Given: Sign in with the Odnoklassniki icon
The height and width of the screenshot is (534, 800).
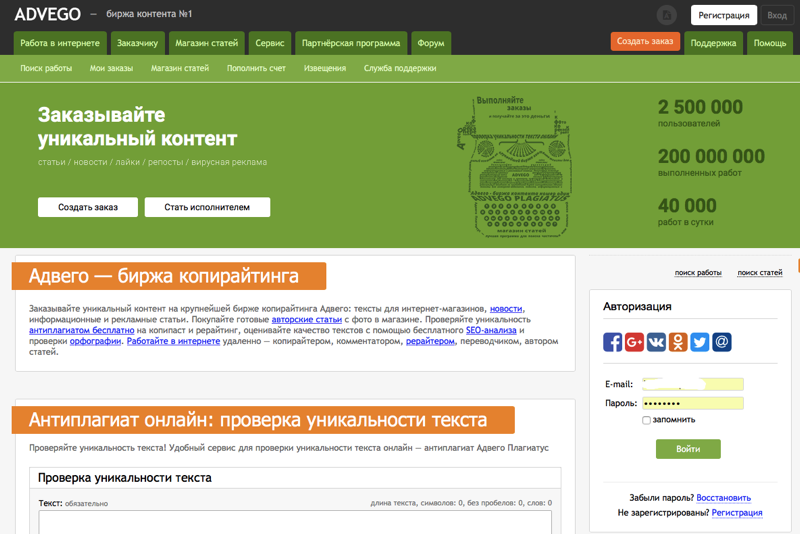Looking at the screenshot, I should point(678,342).
